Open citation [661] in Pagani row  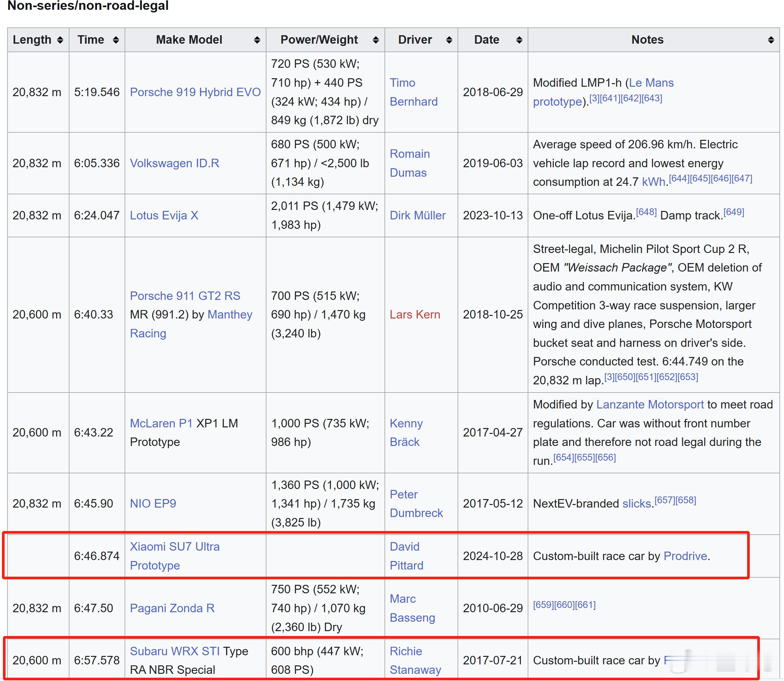click(x=585, y=605)
